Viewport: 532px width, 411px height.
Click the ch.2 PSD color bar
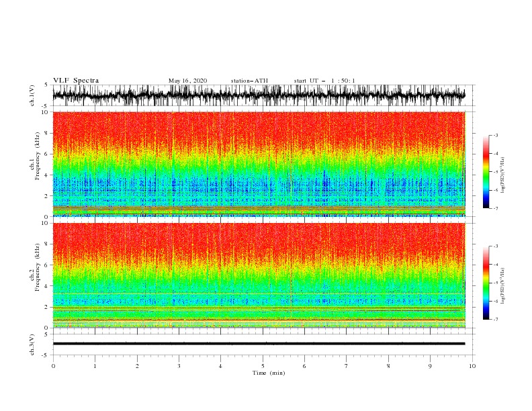coord(486,283)
